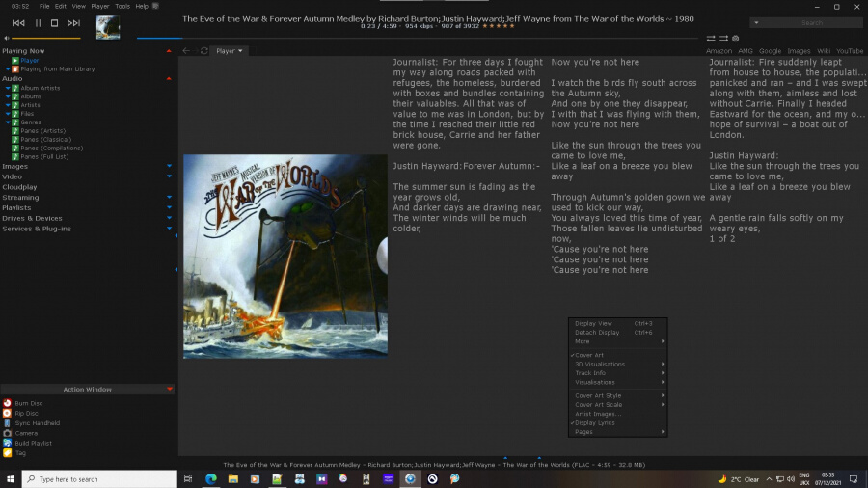This screenshot has width=868, height=488.
Task: Open the Player menu
Action: [100, 6]
